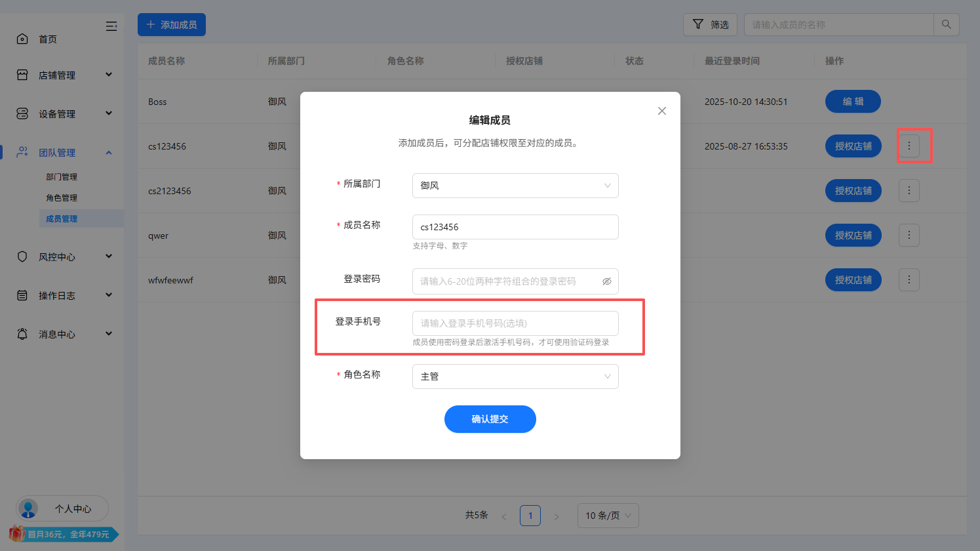Click the 确认提交 submit button
Image resolution: width=980 pixels, height=551 pixels.
pyautogui.click(x=490, y=419)
